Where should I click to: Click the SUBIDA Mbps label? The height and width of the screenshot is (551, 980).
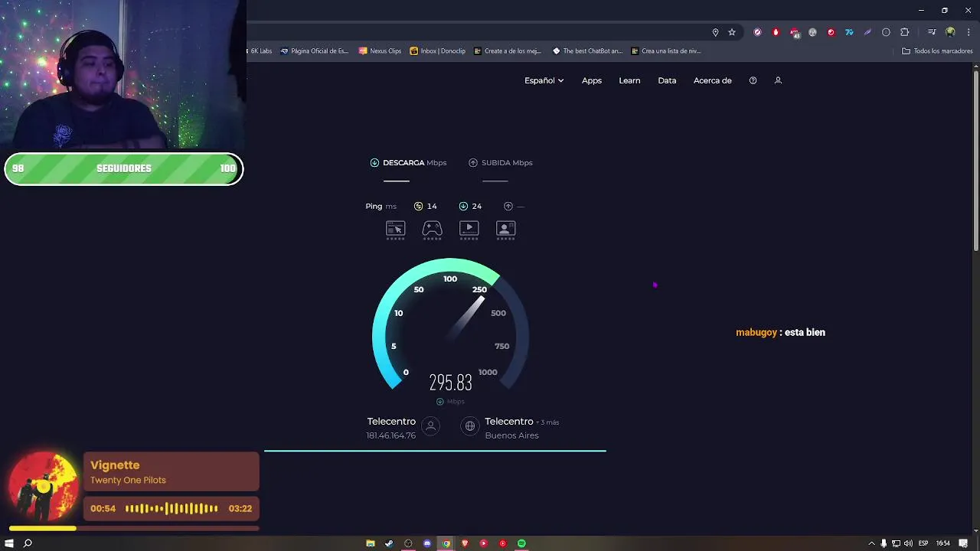(507, 163)
